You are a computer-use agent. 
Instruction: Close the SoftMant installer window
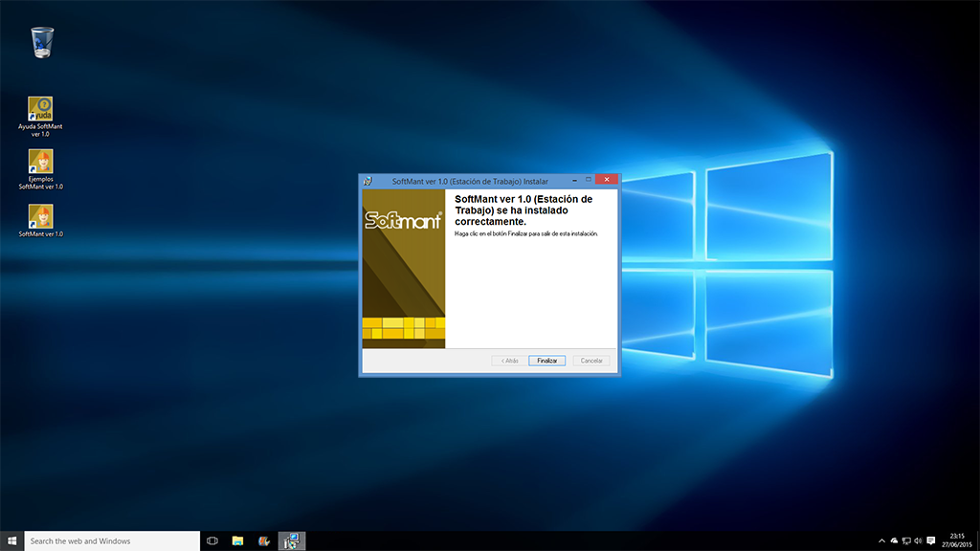click(605, 179)
